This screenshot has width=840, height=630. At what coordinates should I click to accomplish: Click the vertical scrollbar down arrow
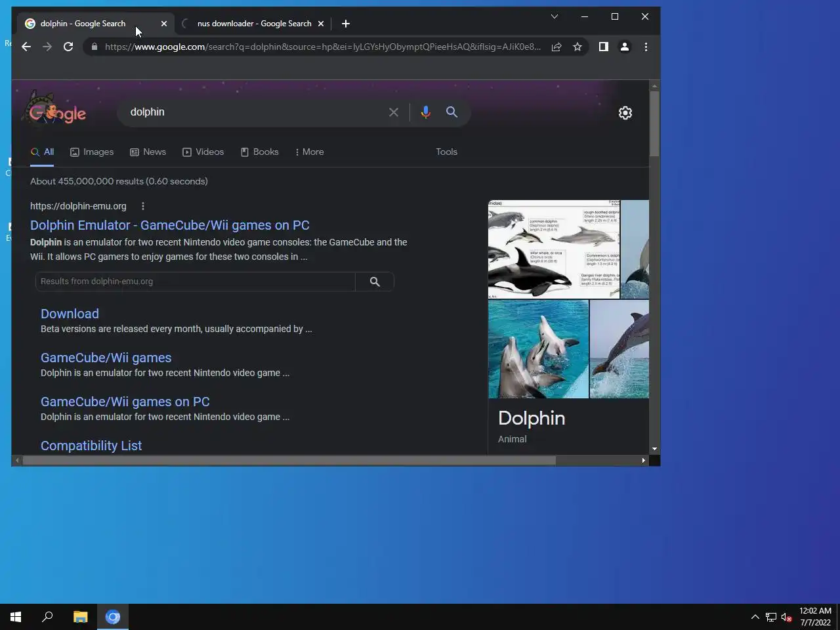[x=654, y=449]
